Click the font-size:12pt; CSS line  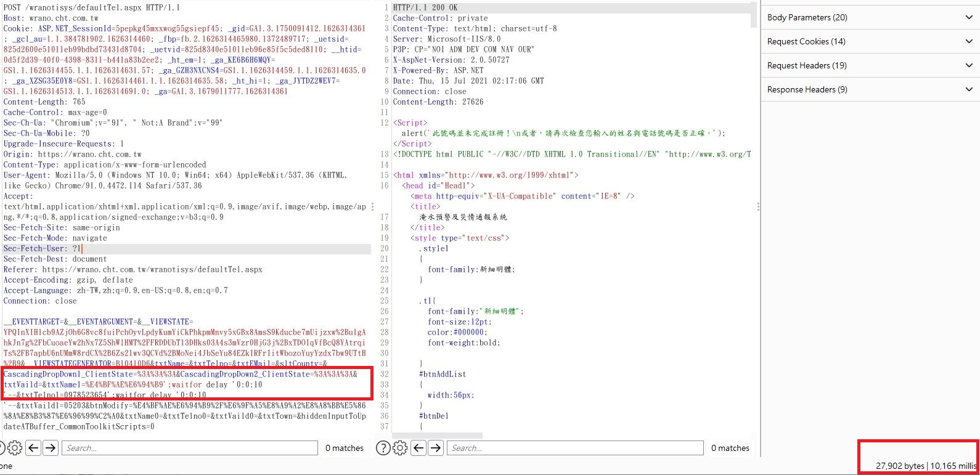tap(460, 322)
